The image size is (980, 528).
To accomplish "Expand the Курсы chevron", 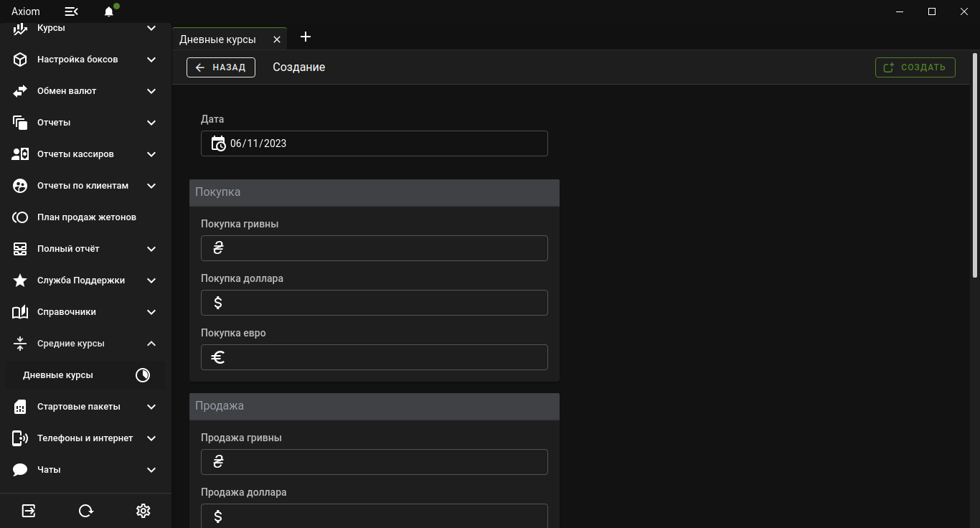I will pos(151,28).
